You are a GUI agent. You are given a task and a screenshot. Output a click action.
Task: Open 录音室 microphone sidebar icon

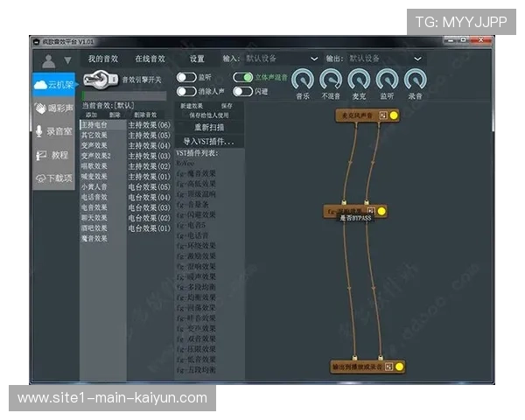(x=39, y=131)
